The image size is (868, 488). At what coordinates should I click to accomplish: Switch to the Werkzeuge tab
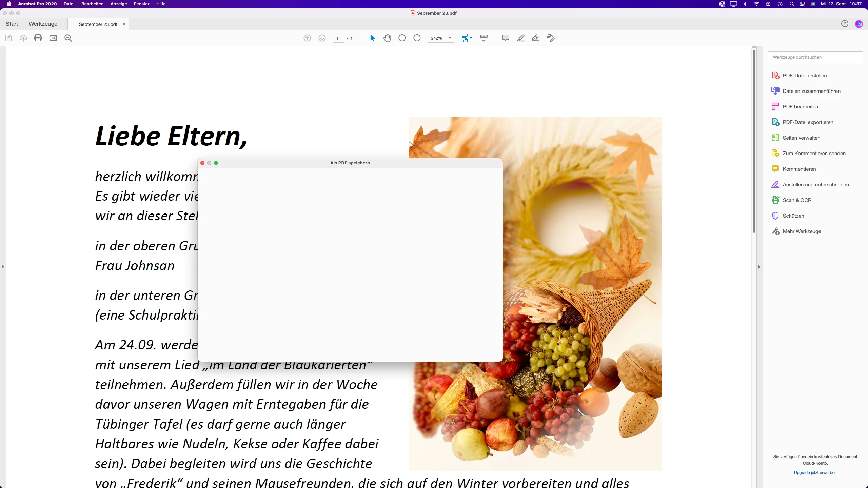43,24
